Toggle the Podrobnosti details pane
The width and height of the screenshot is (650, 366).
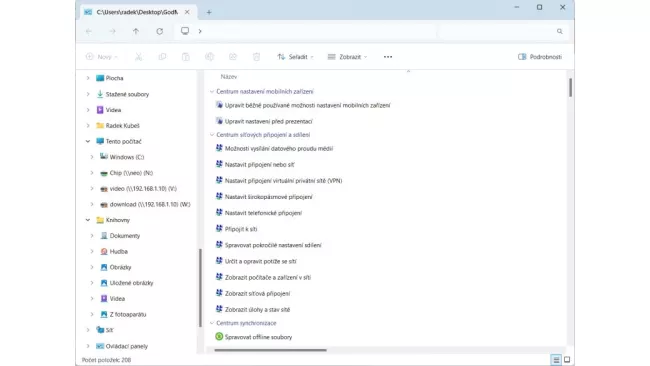coord(540,57)
